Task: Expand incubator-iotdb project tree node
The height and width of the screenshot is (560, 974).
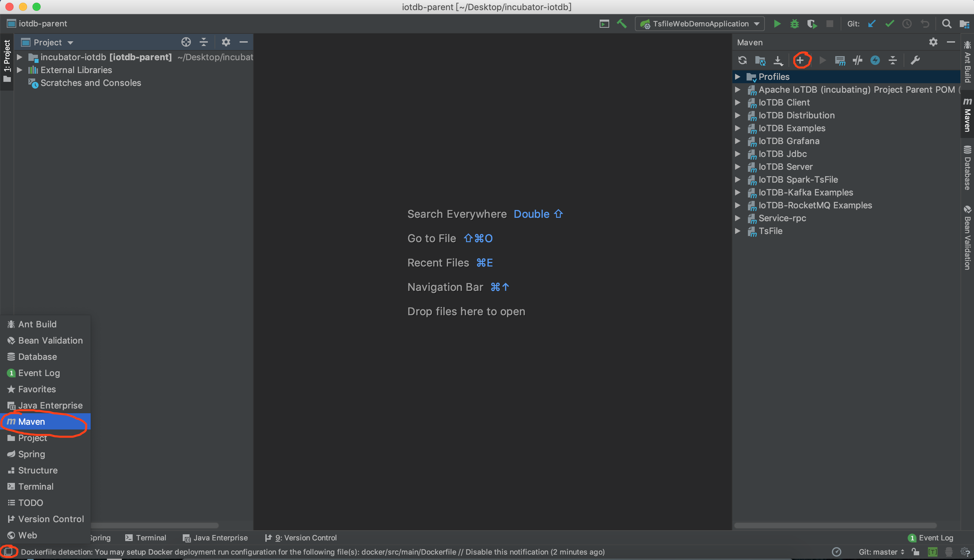Action: point(19,57)
